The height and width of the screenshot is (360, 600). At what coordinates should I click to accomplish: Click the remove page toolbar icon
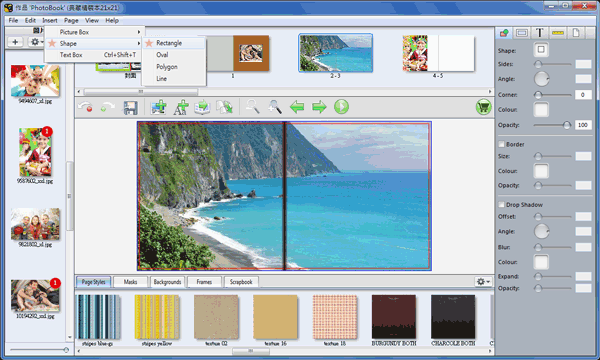point(224,107)
